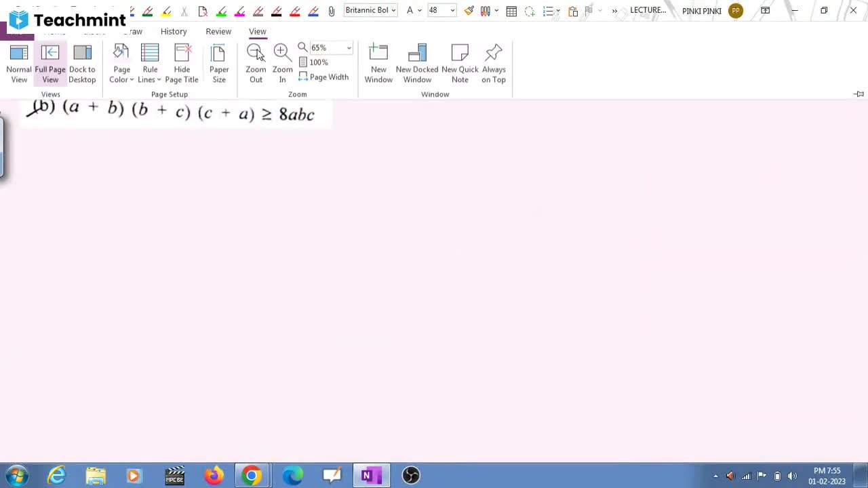868x488 pixels.
Task: Open ribbon display options
Action: [765, 11]
